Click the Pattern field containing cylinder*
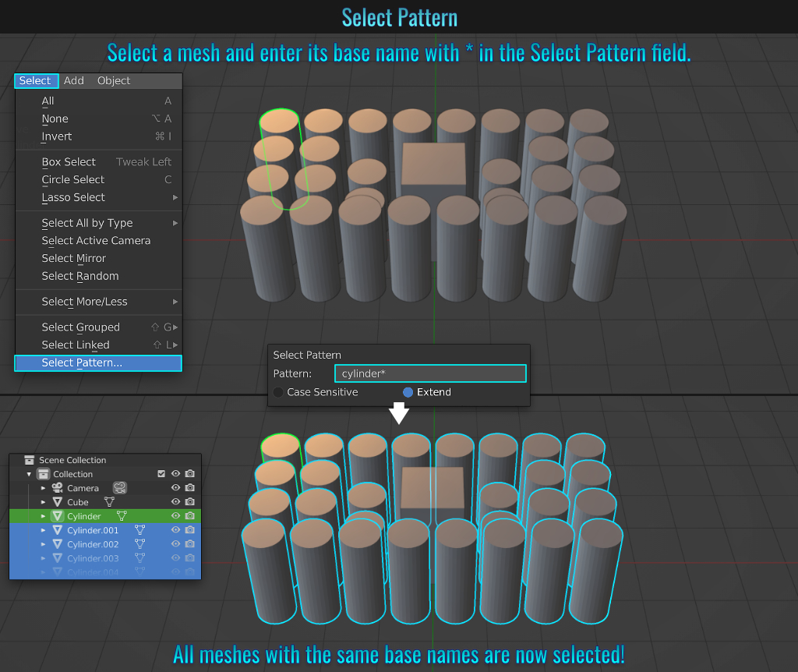Image resolution: width=798 pixels, height=672 pixels. [x=430, y=373]
